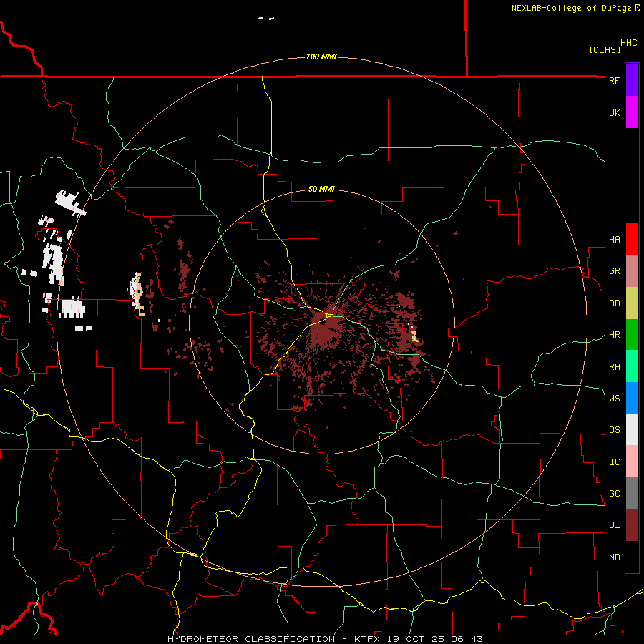This screenshot has height=644, width=644.
Task: Click the DS white legend swatch
Action: (632, 429)
